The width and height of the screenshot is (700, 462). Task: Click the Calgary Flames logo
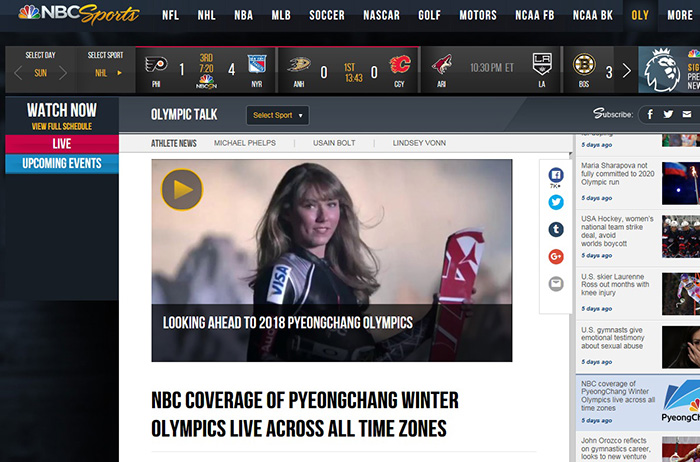pyautogui.click(x=400, y=64)
